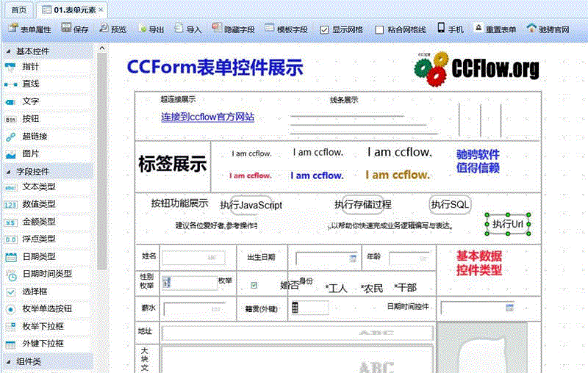Collapse the 字段控件 section

(x=9, y=171)
